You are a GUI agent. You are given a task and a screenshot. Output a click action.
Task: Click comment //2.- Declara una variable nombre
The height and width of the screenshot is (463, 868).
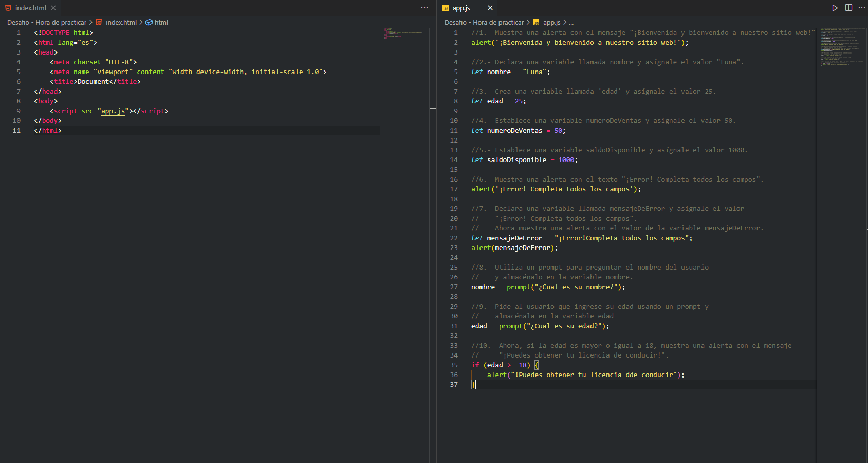(607, 62)
